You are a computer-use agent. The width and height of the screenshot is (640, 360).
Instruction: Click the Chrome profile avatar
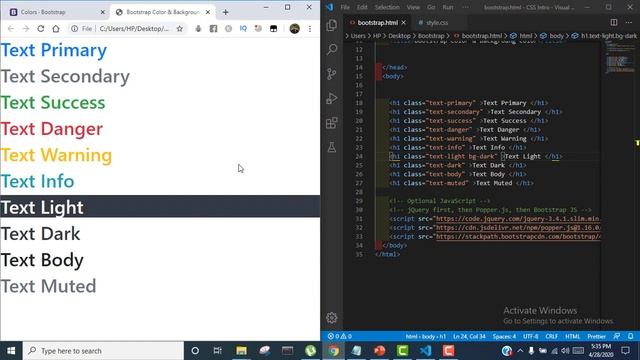[x=294, y=29]
